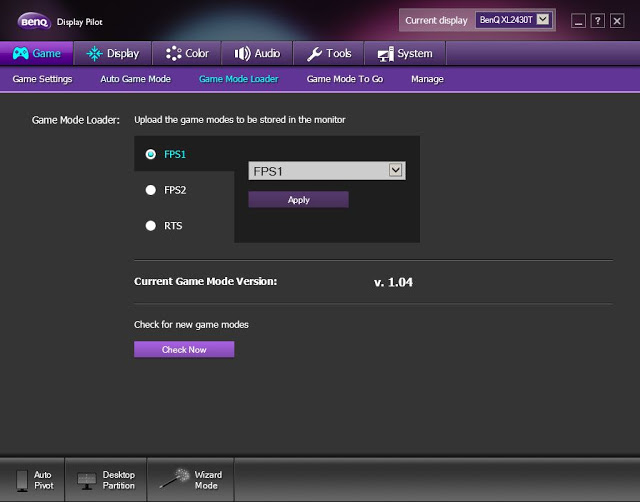Viewport: 640px width, 502px height.
Task: Click the Check Now button
Action: pyautogui.click(x=184, y=349)
